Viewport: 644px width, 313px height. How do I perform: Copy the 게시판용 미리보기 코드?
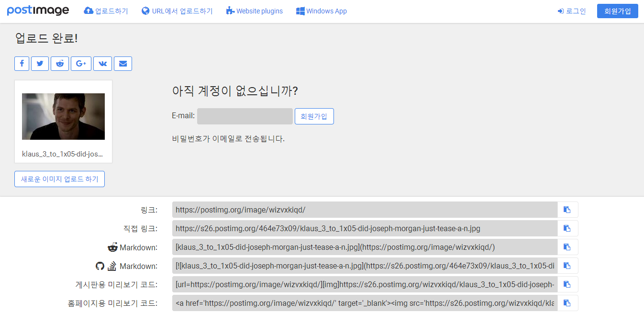[x=568, y=284]
